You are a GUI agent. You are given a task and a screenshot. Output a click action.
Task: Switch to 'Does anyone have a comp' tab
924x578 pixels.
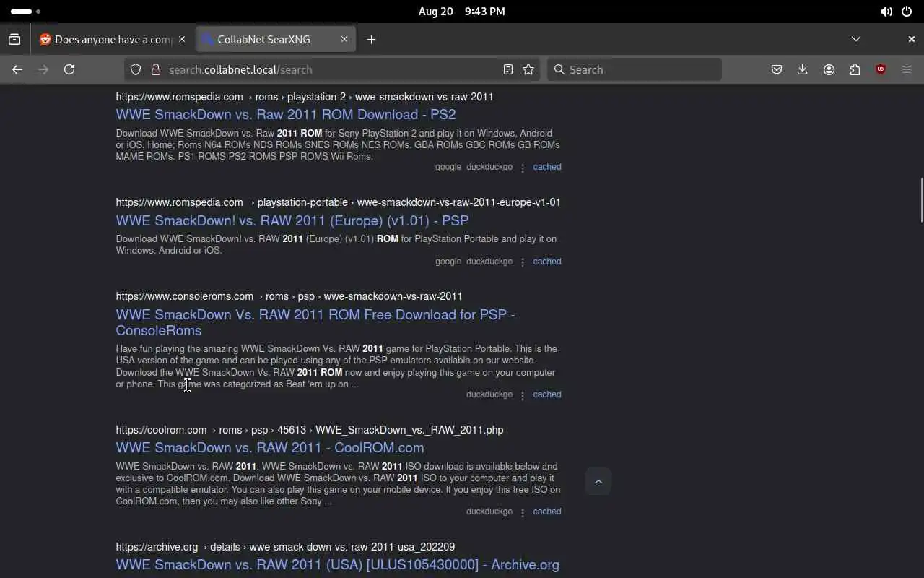tap(113, 40)
